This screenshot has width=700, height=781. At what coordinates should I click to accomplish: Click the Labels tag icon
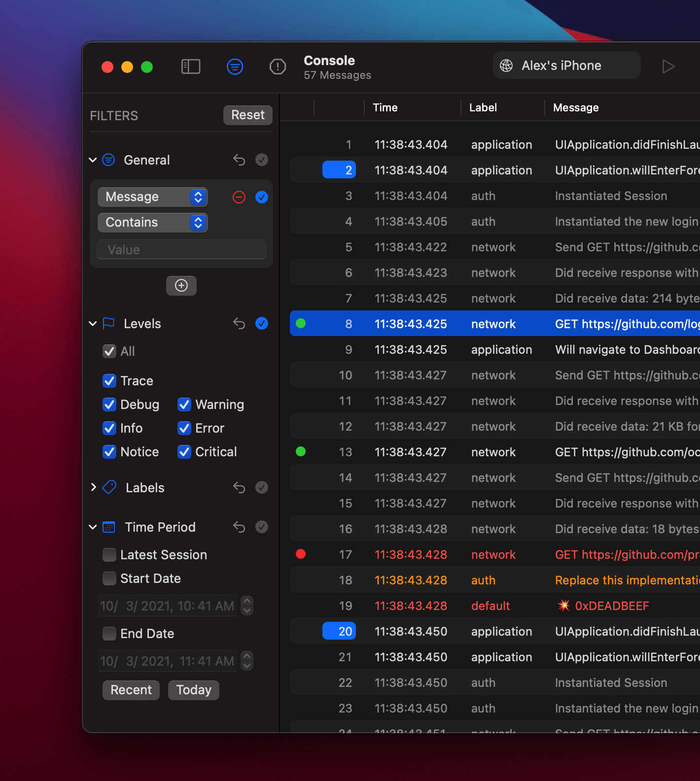109,487
